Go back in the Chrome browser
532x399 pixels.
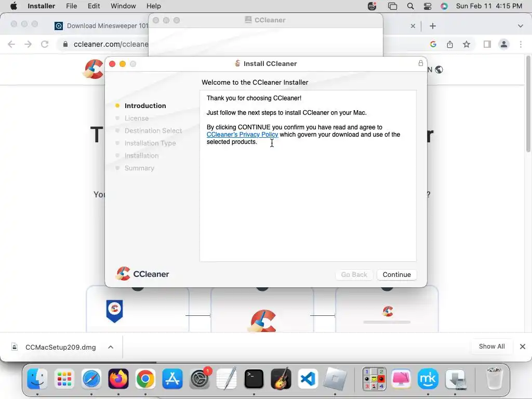[x=11, y=44]
